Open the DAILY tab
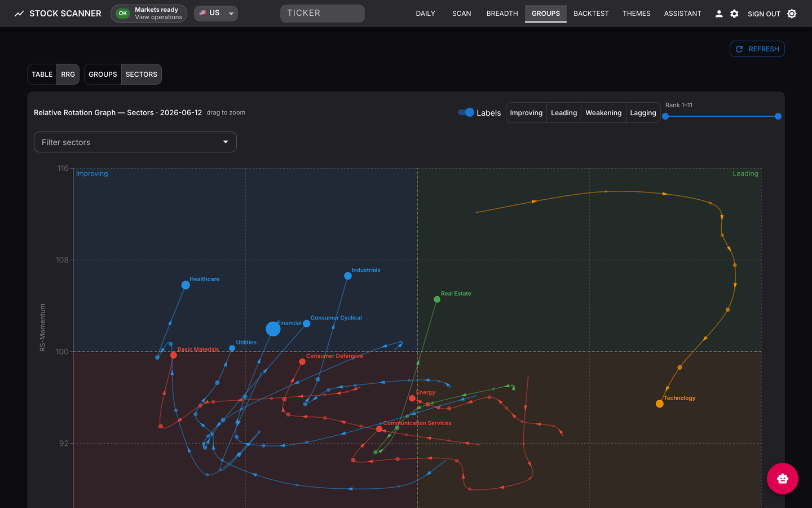The height and width of the screenshot is (508, 812). pyautogui.click(x=426, y=14)
